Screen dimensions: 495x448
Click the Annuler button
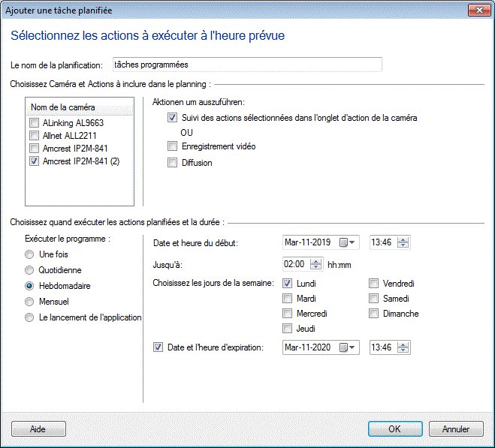(x=456, y=429)
